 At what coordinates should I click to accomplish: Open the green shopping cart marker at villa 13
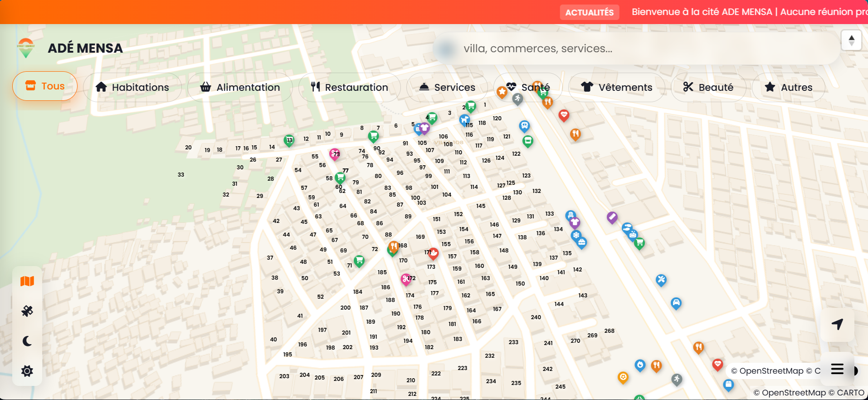pyautogui.click(x=289, y=140)
